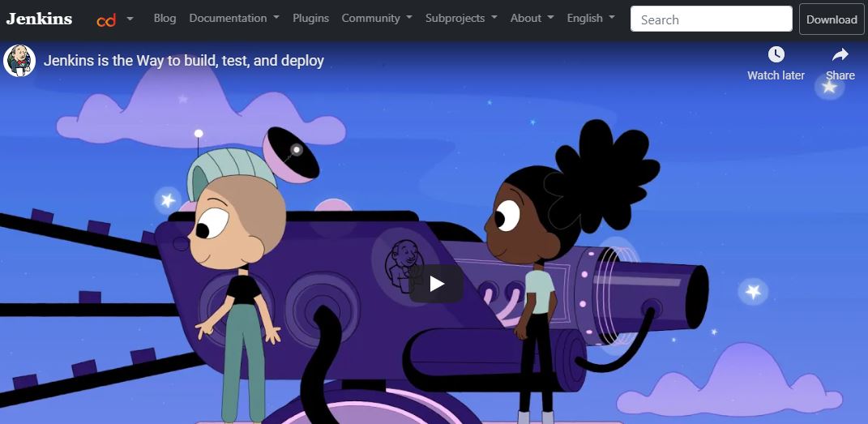Screen dimensions: 868x424
Task: Open the Subprojects dropdown
Action: tap(461, 19)
